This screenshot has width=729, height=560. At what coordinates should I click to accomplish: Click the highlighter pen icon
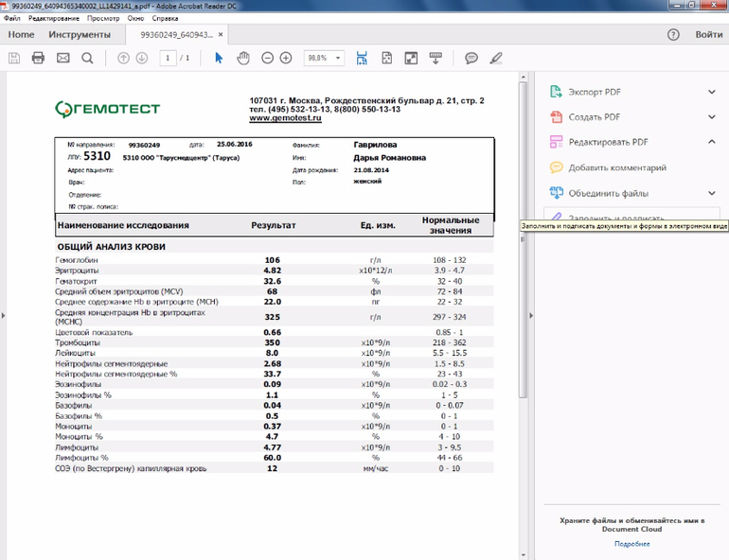(x=496, y=58)
